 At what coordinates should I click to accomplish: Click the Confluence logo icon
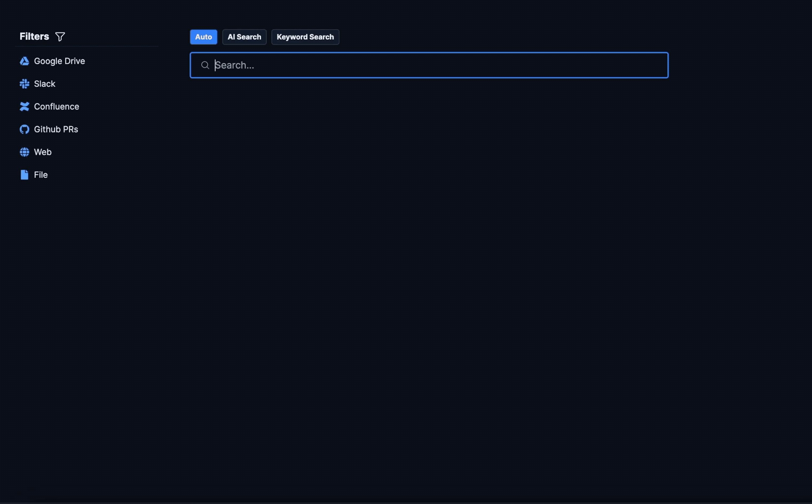(24, 107)
